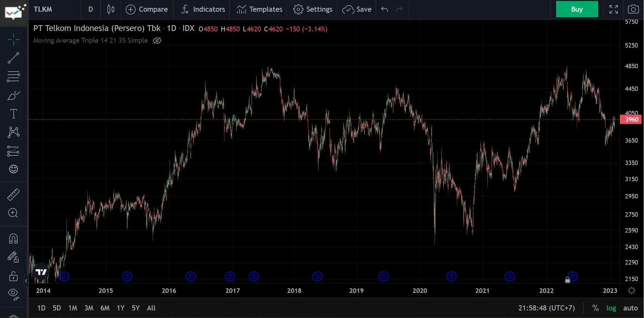Toggle stay in drawing mode
The width and height of the screenshot is (644, 318).
point(13,257)
